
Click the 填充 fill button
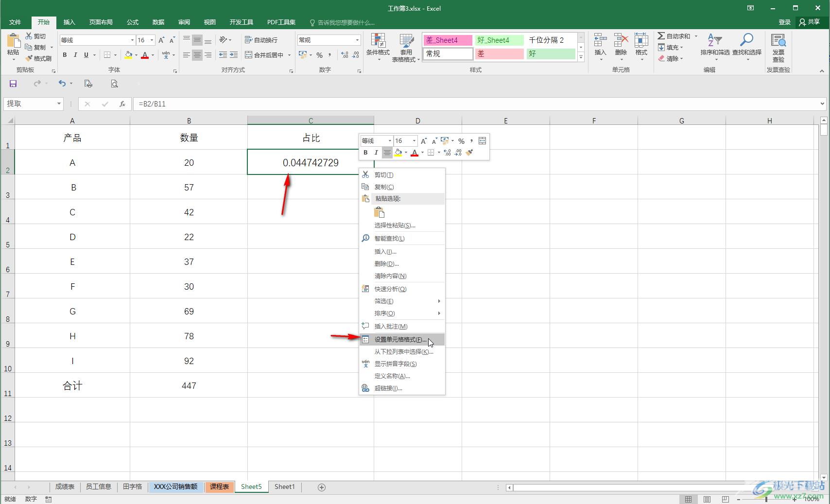coord(671,47)
